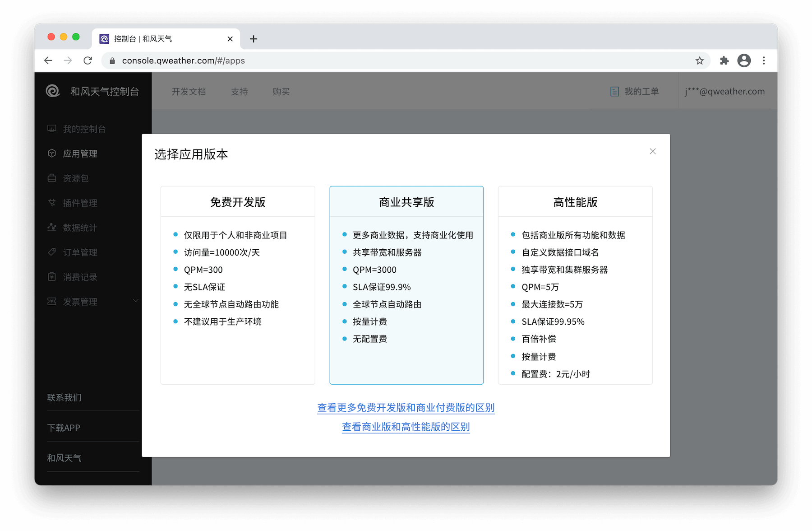Click text 百倍补偿
The height and width of the screenshot is (531, 812).
click(x=539, y=339)
